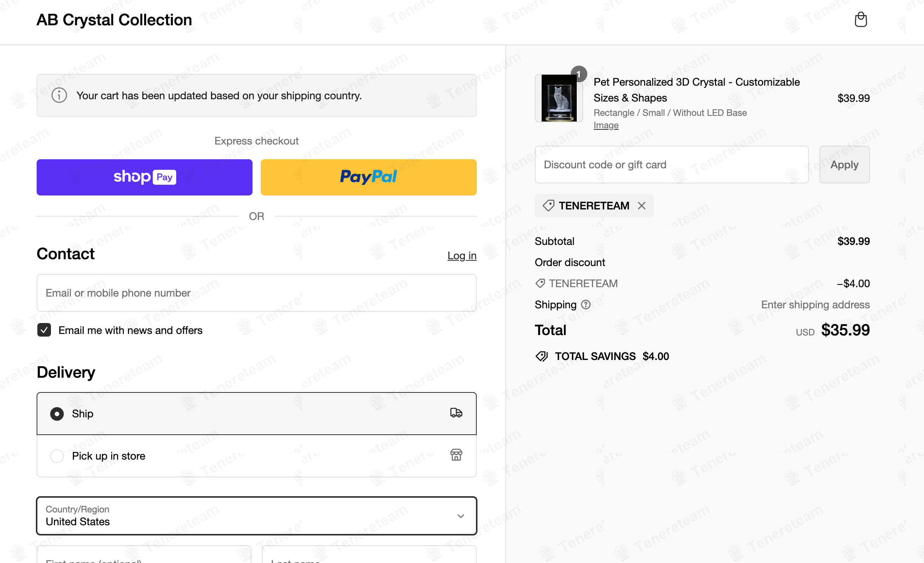
Task: Click the store icon for pickup option
Action: 456,455
